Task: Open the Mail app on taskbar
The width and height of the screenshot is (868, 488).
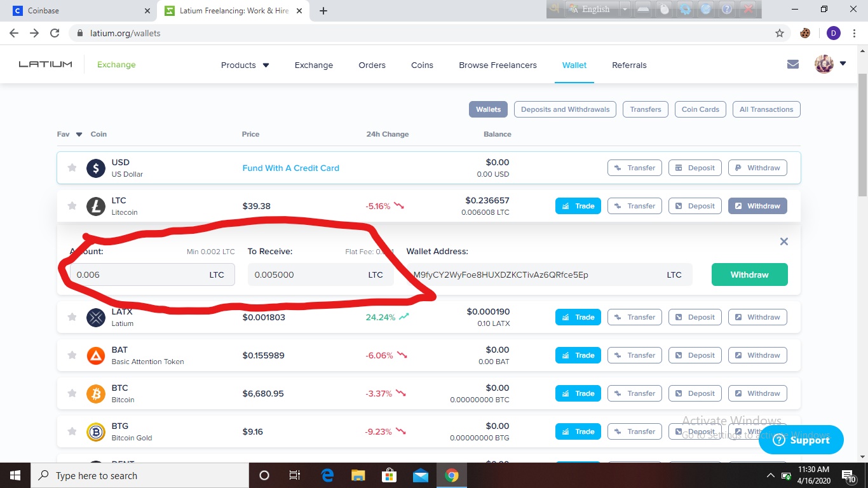Action: click(x=421, y=475)
